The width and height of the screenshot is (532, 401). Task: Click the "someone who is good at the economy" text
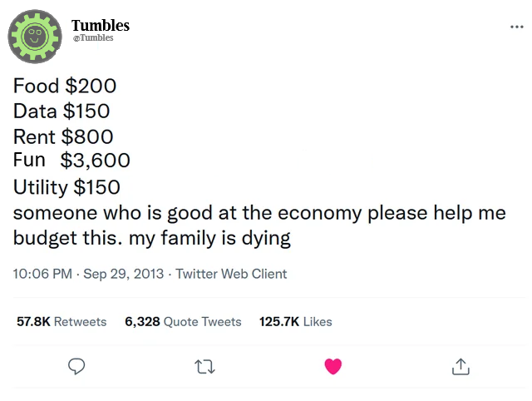[x=187, y=212]
